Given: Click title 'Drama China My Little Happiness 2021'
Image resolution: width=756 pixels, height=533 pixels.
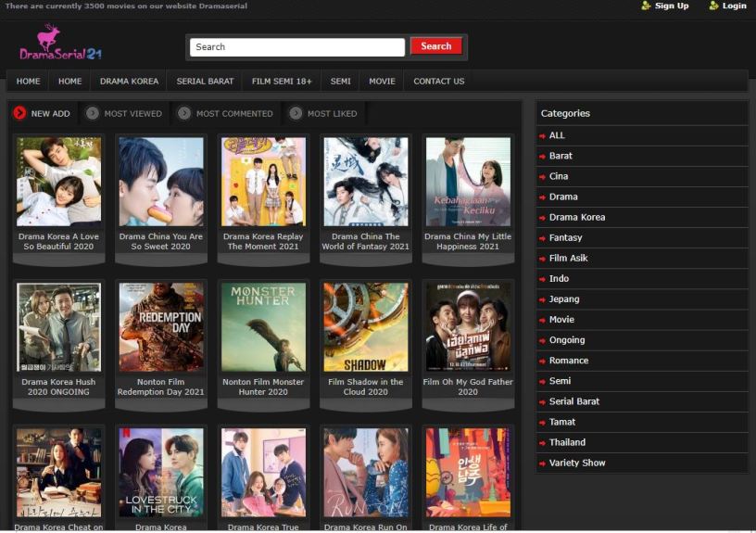Looking at the screenshot, I should click(x=468, y=241).
